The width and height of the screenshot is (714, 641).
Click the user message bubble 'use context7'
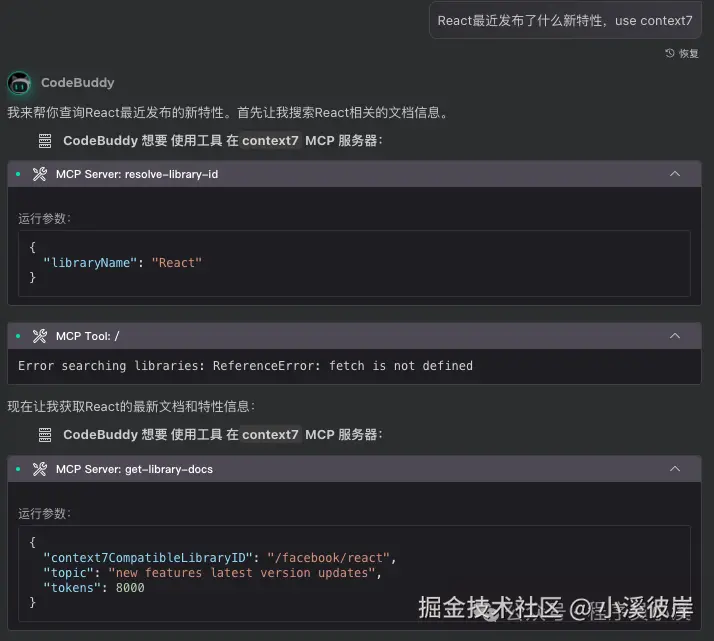[565, 20]
